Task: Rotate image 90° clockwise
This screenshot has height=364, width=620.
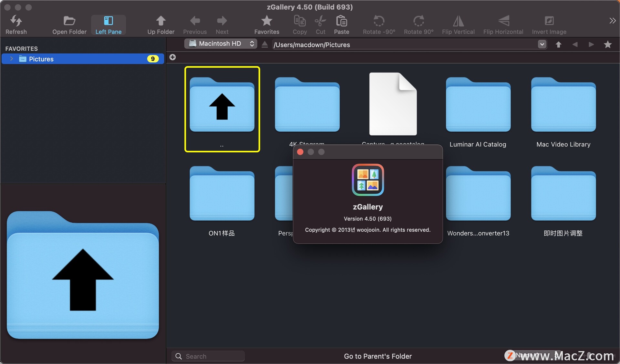Action: [418, 25]
